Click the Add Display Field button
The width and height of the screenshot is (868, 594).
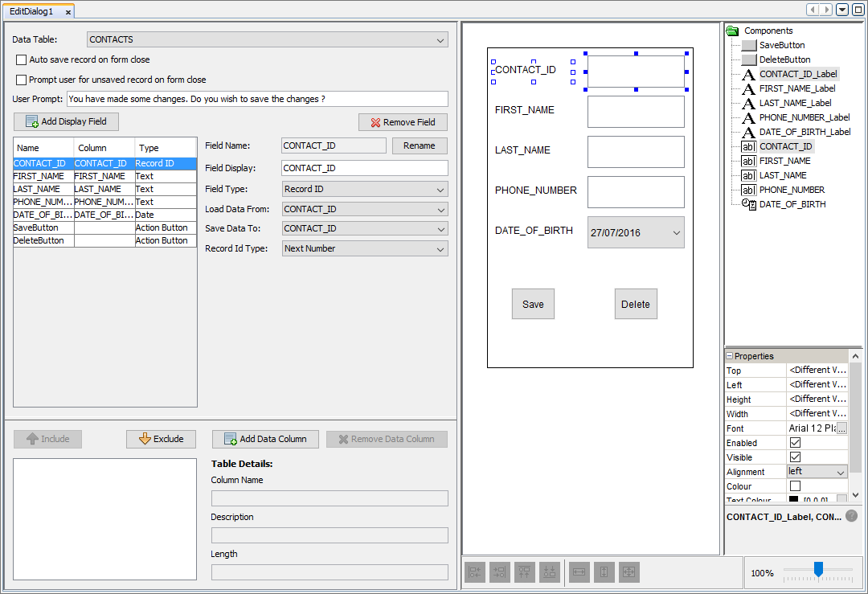[x=66, y=122]
